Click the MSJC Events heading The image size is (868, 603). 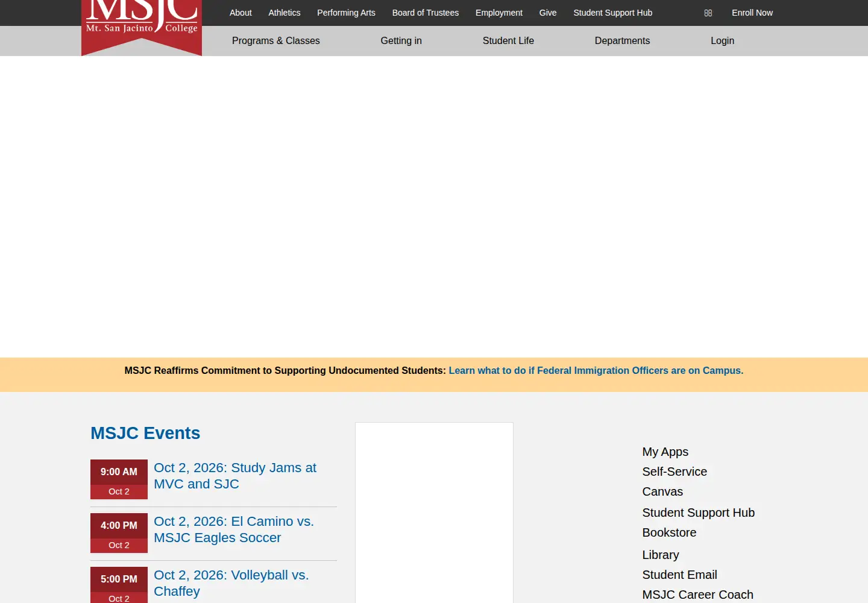coord(145,433)
